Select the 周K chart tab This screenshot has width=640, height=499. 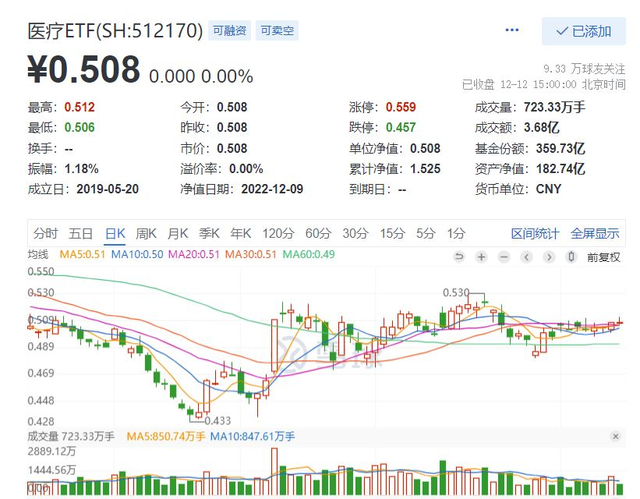(x=146, y=233)
